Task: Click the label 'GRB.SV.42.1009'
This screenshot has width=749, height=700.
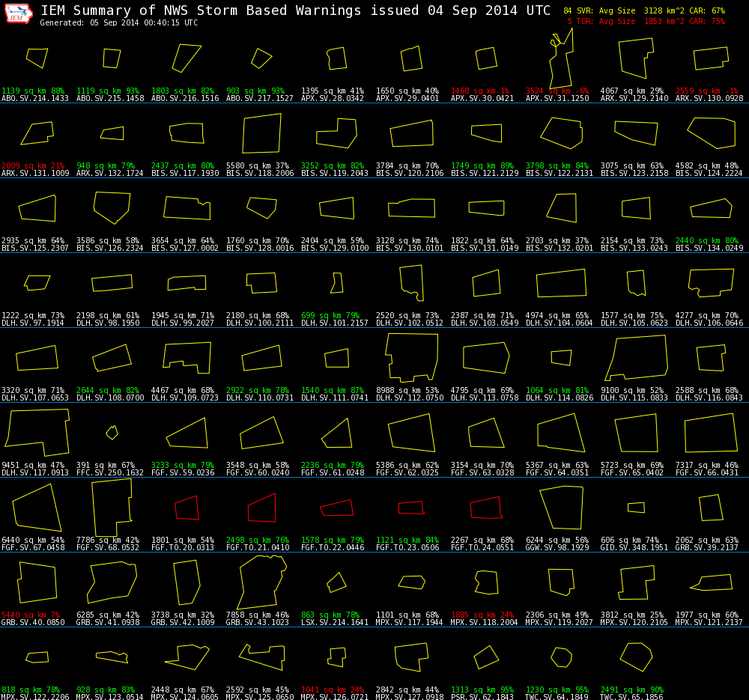Action: click(183, 623)
